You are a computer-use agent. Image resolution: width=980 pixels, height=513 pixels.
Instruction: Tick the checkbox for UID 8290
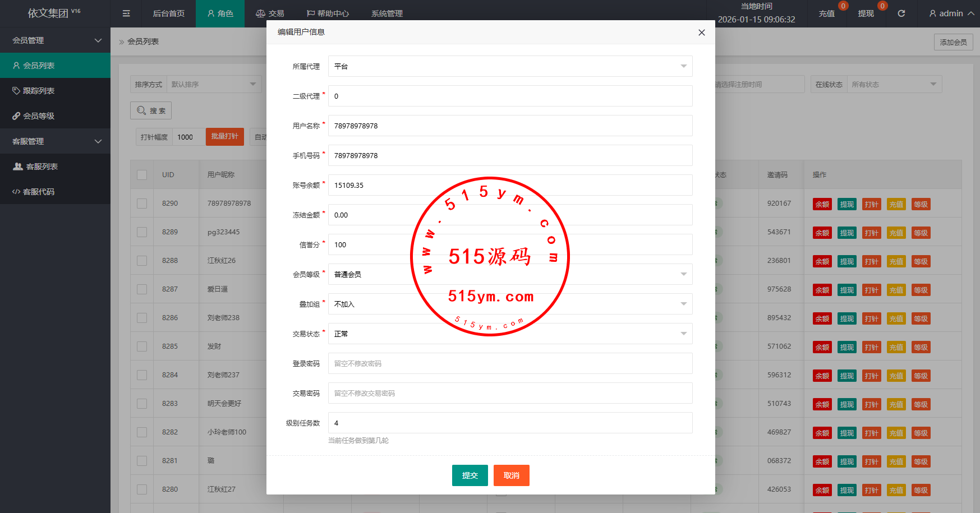[142, 204]
